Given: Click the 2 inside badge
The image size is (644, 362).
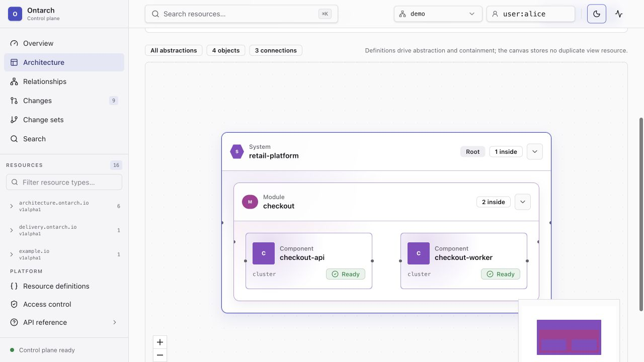Looking at the screenshot, I should 494,202.
